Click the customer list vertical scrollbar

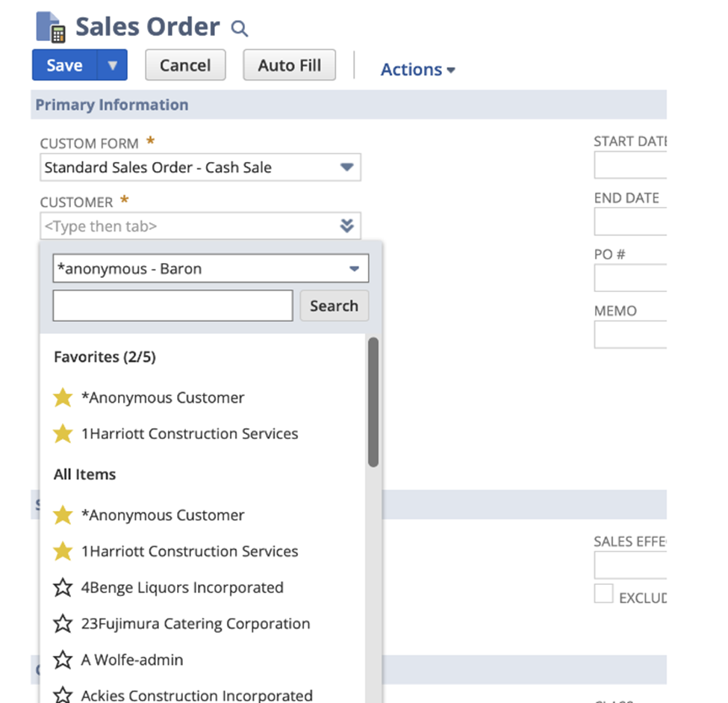(x=373, y=402)
